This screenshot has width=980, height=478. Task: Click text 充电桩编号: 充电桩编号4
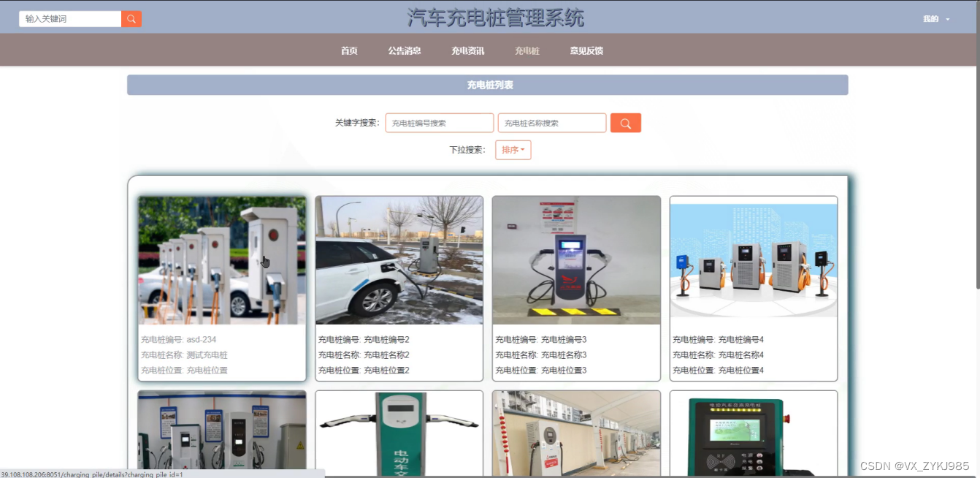[x=718, y=340]
